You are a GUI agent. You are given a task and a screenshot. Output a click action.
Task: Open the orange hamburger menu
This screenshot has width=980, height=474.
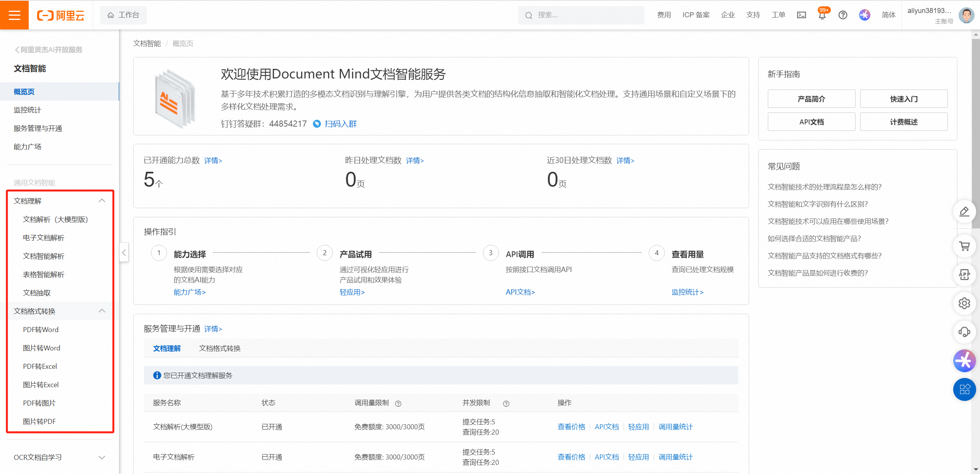tap(14, 15)
